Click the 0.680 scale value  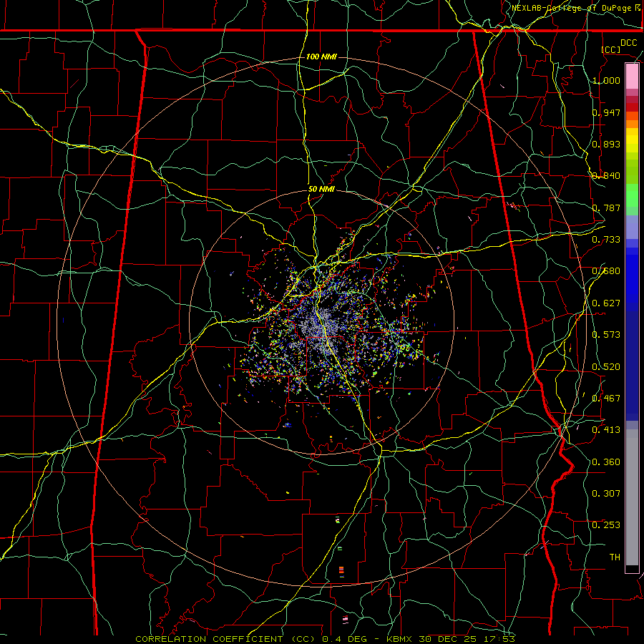606,271
